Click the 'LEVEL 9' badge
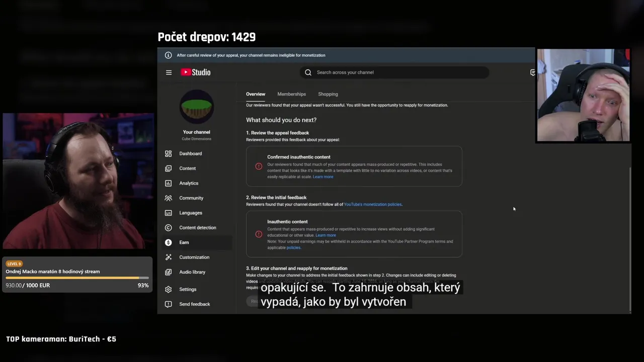The height and width of the screenshot is (362, 644). 14,264
